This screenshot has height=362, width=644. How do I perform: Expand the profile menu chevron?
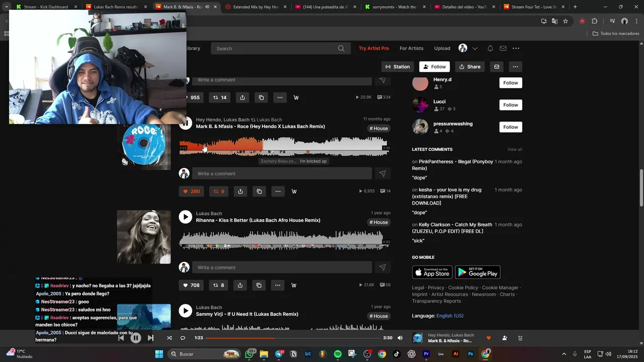coord(474,48)
